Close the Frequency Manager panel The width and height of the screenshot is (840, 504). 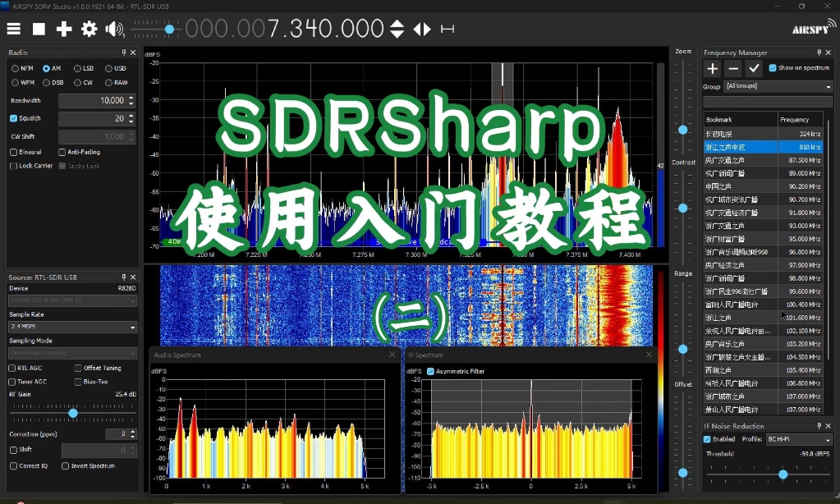[829, 53]
